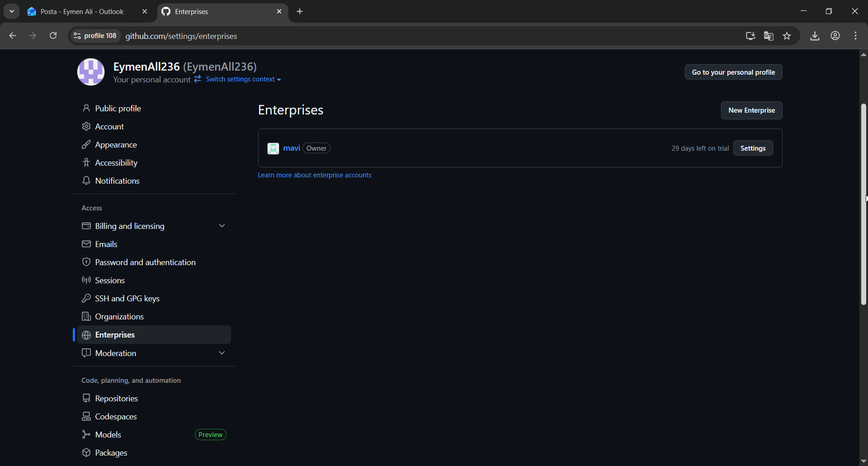
Task: Click the New Enterprise button
Action: point(751,110)
